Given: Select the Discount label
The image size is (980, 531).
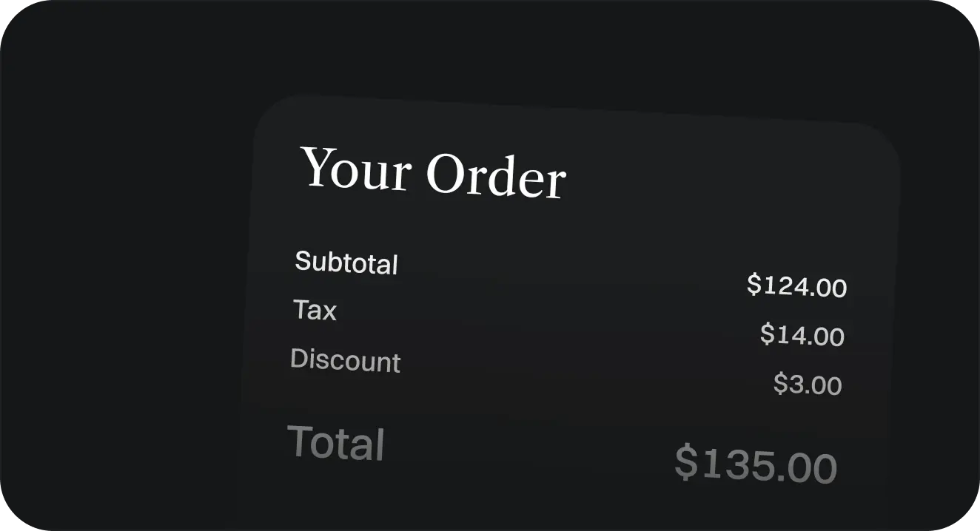Looking at the screenshot, I should tap(345, 360).
